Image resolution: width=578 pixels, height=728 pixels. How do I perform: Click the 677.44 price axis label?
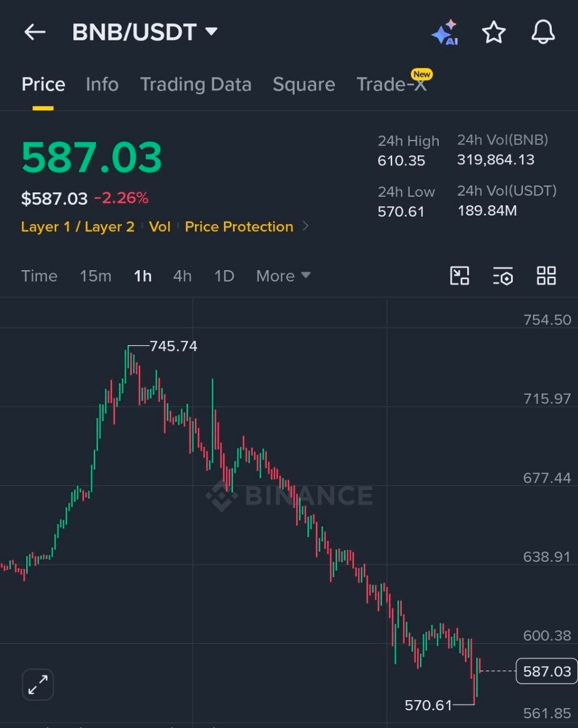coord(547,478)
